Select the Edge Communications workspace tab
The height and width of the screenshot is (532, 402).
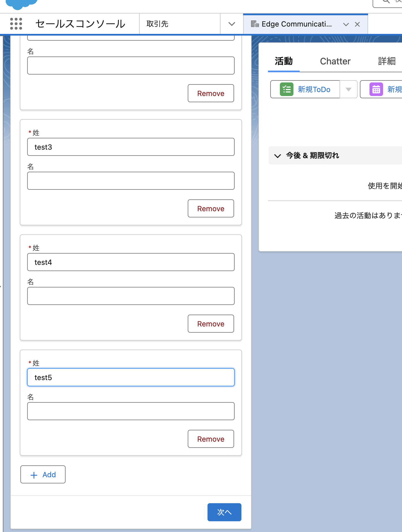[297, 24]
